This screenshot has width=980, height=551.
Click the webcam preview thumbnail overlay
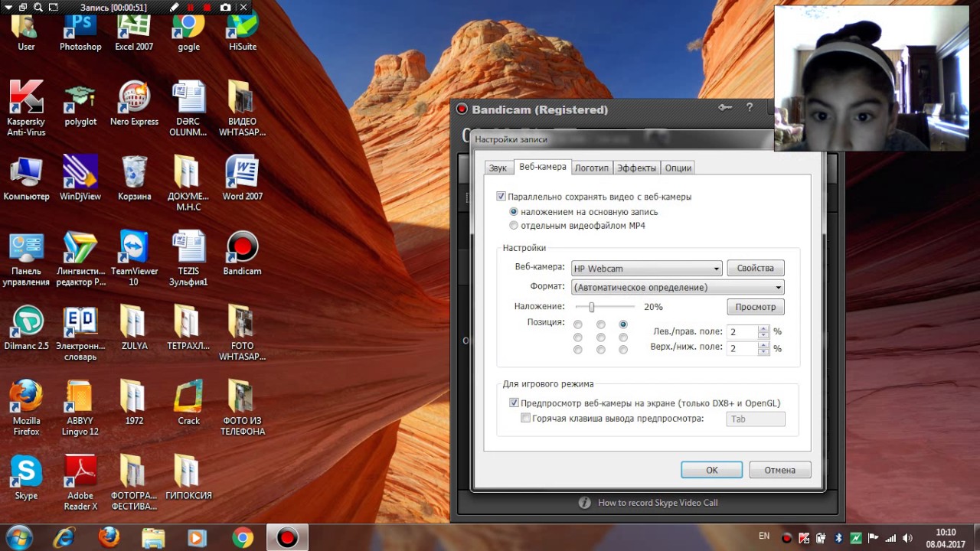coord(872,78)
